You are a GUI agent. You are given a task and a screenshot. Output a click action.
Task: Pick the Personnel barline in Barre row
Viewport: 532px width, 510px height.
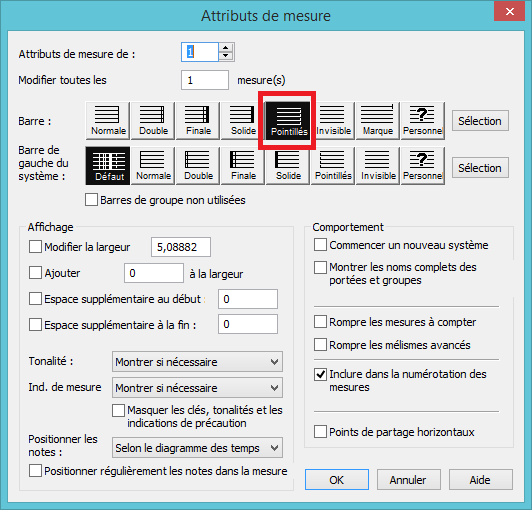(x=422, y=121)
